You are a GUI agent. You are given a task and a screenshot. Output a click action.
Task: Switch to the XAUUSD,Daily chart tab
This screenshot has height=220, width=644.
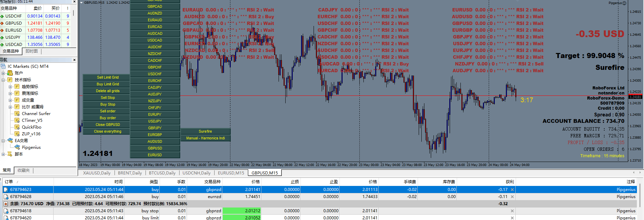[97, 173]
